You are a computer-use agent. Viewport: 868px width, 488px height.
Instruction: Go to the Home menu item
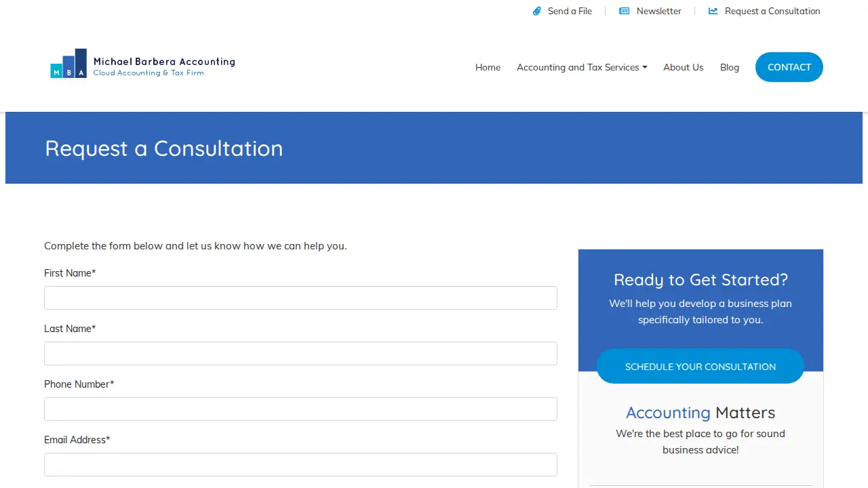coord(488,67)
